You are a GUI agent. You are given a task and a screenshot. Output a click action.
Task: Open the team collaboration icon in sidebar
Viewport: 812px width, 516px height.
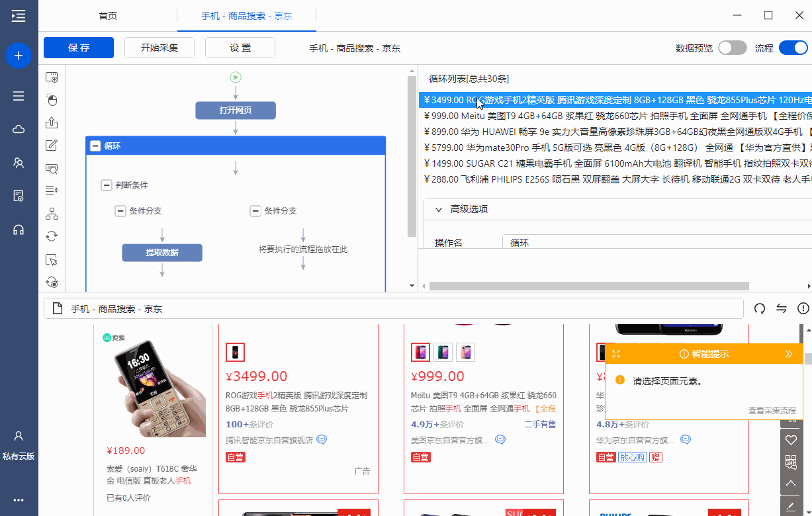tap(19, 163)
